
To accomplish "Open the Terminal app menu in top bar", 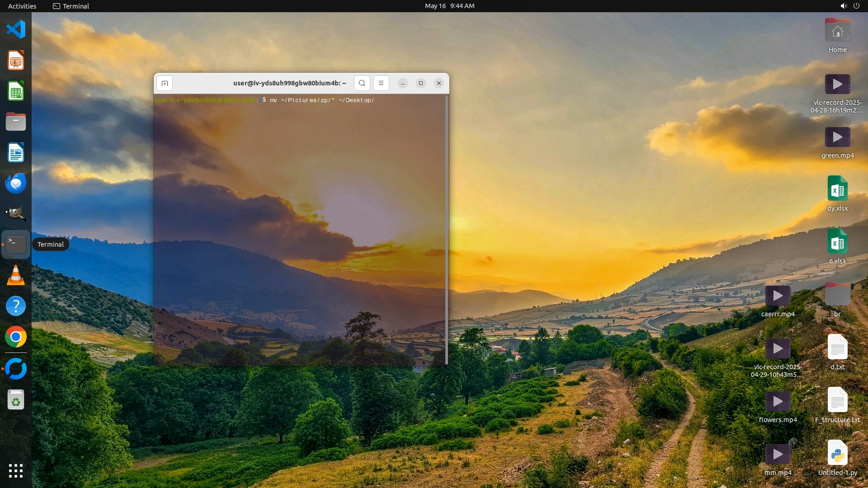I will (x=71, y=6).
